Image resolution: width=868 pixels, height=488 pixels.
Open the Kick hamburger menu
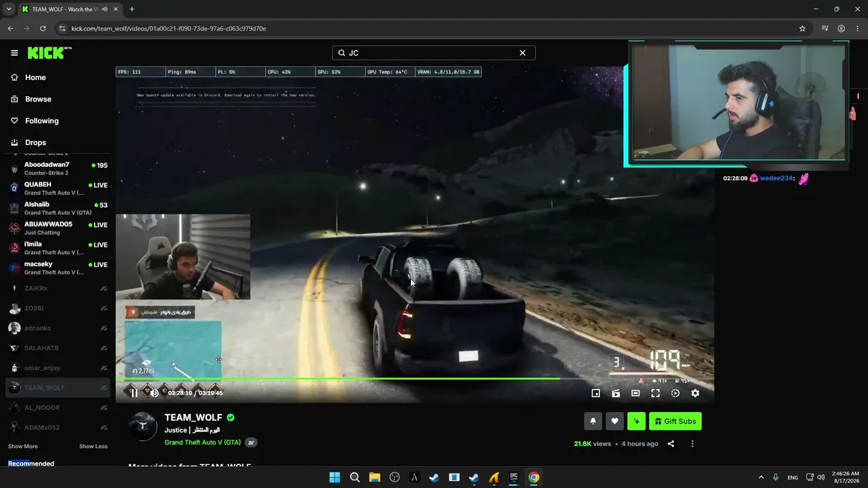[14, 53]
